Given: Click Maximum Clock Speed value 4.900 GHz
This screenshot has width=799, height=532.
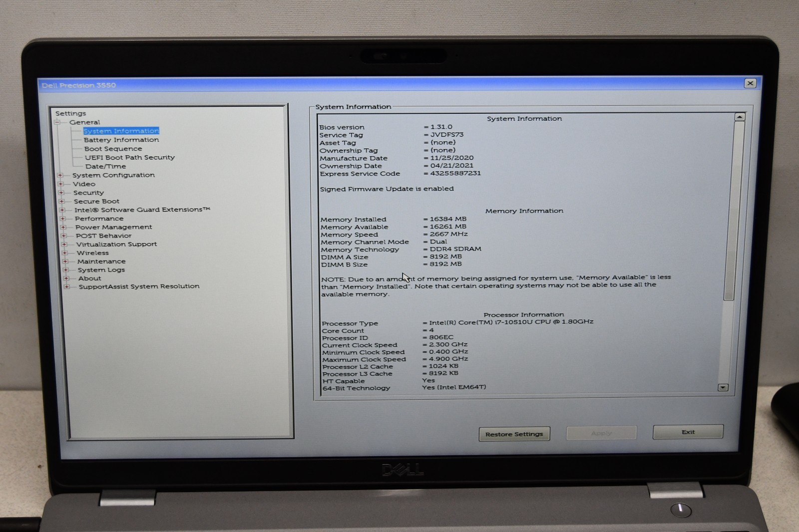Looking at the screenshot, I should pos(448,359).
